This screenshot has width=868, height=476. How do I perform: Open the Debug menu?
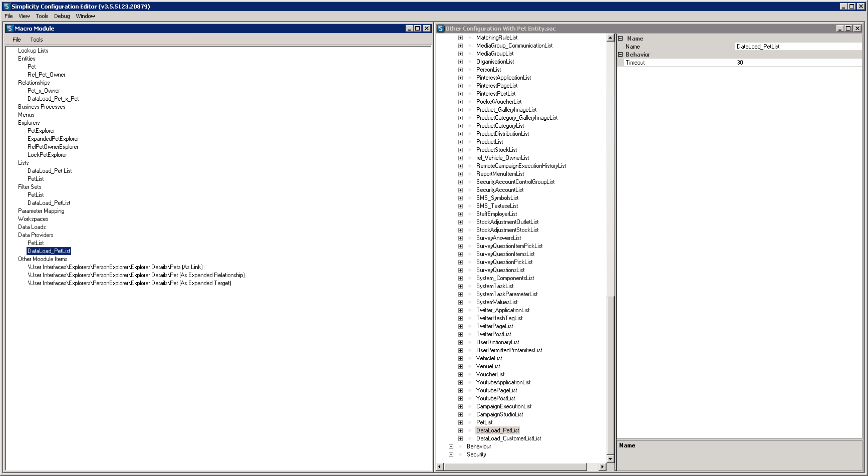(x=62, y=16)
